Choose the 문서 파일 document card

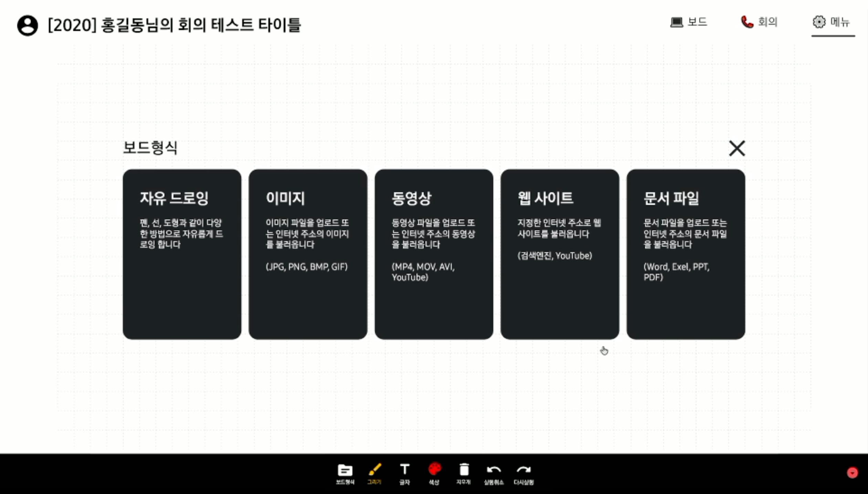[x=686, y=254]
